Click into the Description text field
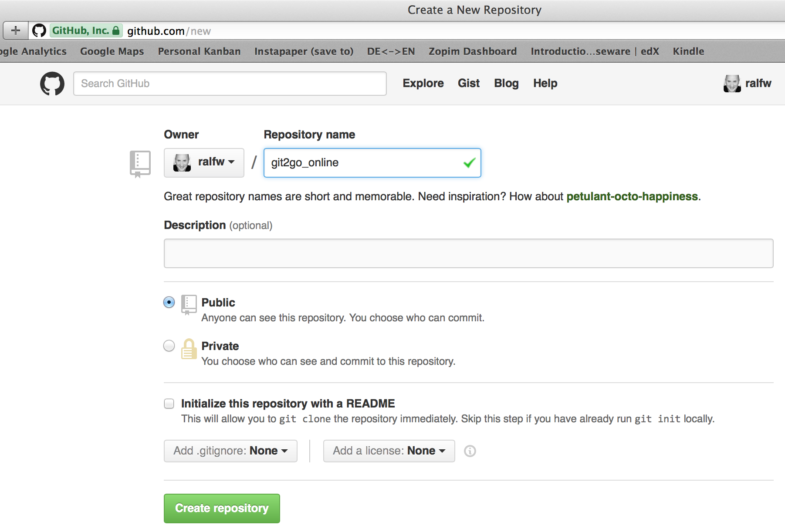 (469, 253)
